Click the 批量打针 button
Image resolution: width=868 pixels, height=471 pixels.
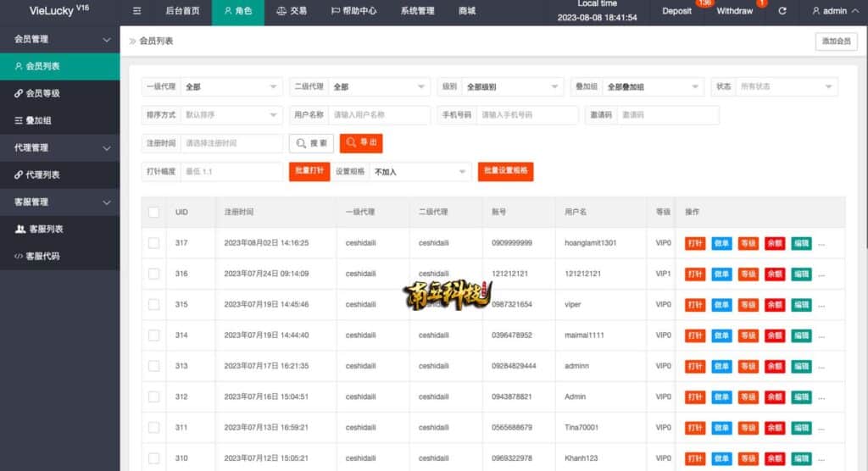click(309, 171)
